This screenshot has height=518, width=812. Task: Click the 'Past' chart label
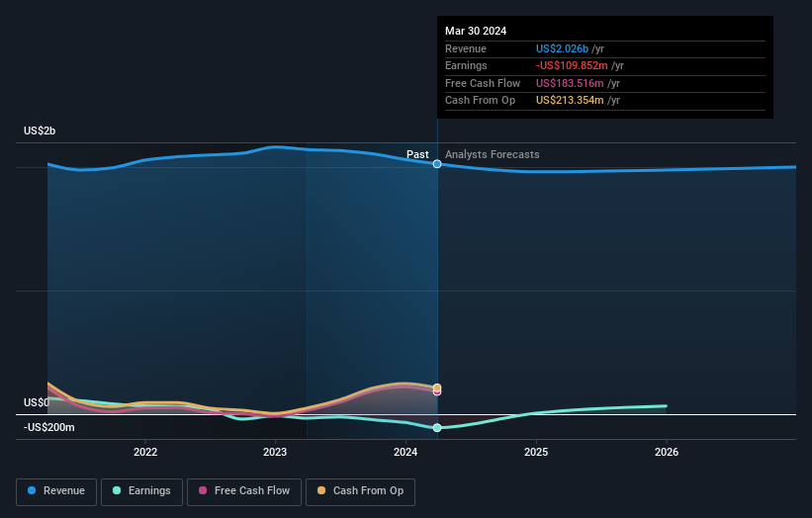pyautogui.click(x=417, y=155)
